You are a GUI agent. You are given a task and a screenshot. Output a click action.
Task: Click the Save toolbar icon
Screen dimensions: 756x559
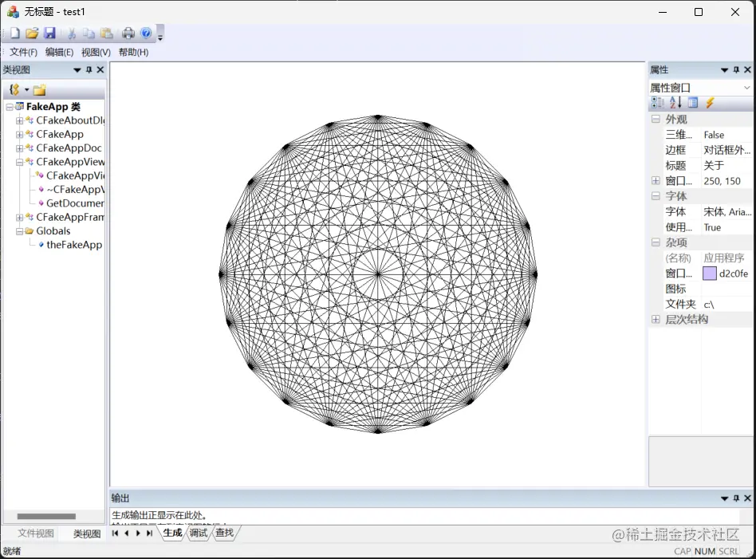[50, 33]
